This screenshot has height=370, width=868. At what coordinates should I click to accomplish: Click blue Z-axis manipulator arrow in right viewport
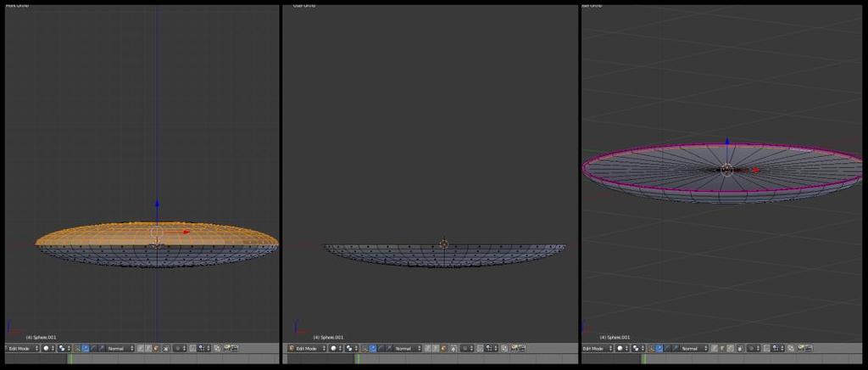tap(727, 142)
